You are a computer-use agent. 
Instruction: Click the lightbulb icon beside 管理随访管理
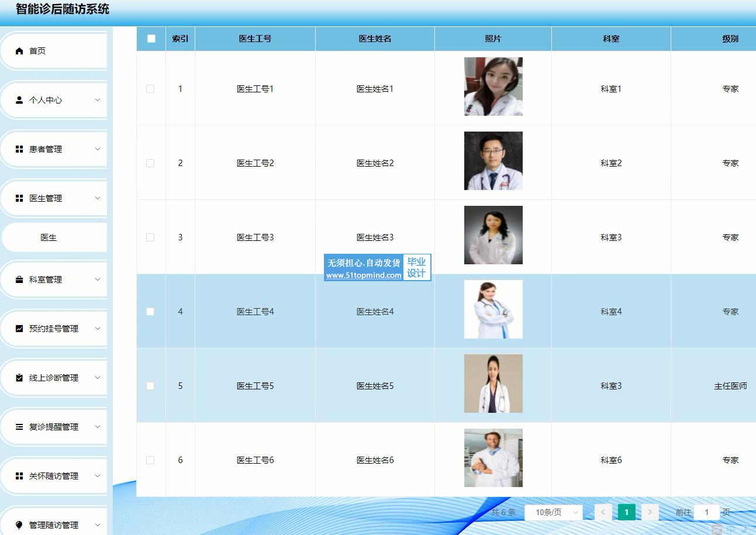(x=19, y=525)
